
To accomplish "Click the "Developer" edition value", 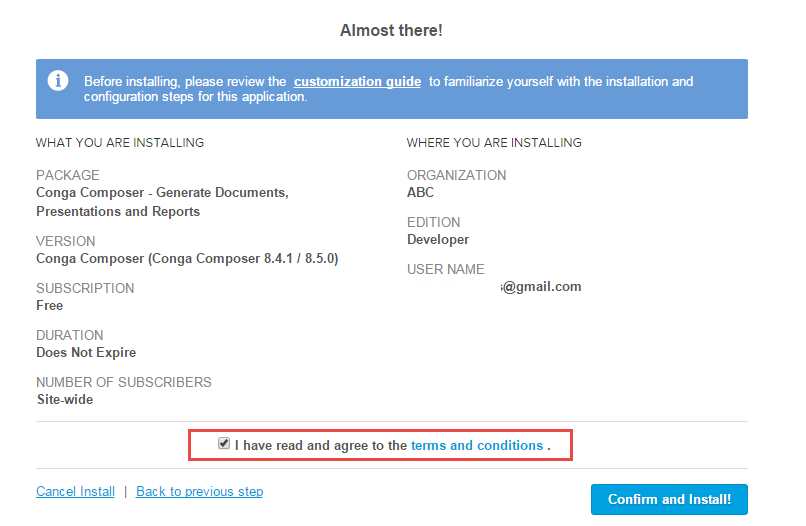I will (438, 239).
